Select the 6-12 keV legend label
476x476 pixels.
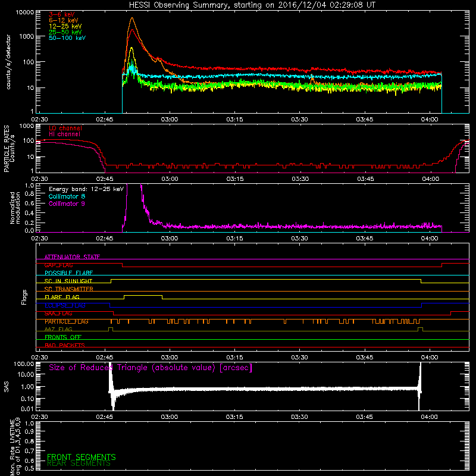click(x=64, y=20)
